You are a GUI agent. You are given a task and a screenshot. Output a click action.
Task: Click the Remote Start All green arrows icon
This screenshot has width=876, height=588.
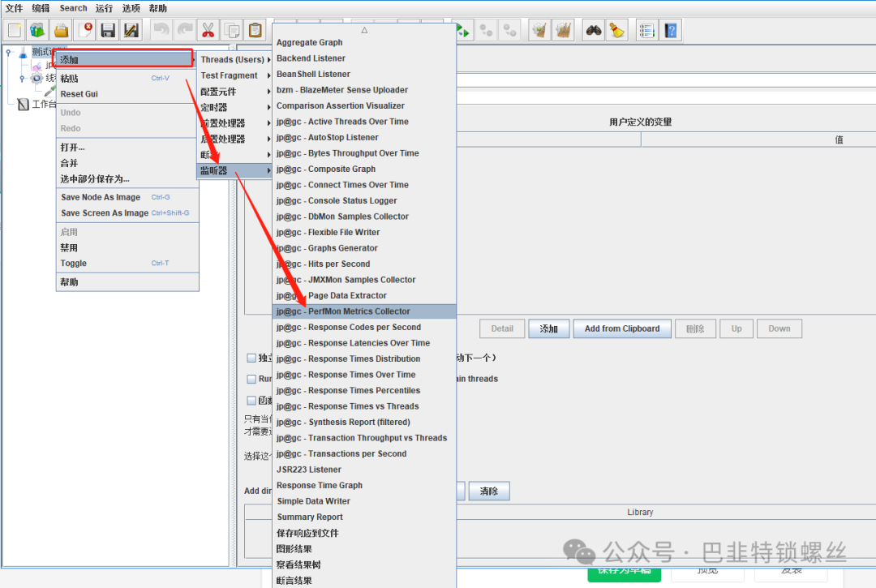(x=463, y=30)
